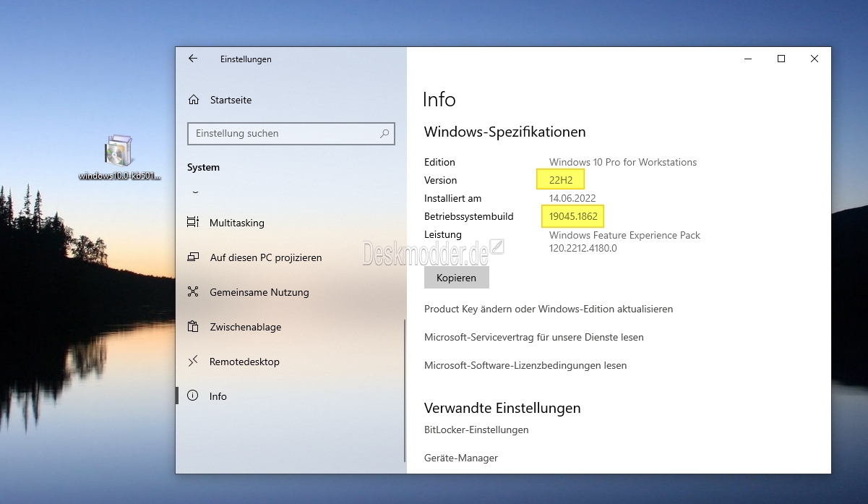Screen dimensions: 868x504
Task: Click the 'Info' page title
Action: pyautogui.click(x=439, y=99)
